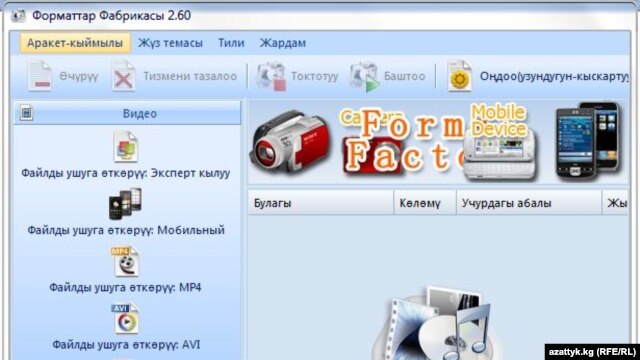Click Файлды ушуга өткөрүү: Мобильный
Image resolution: width=640 pixels, height=360 pixels.
tap(126, 230)
